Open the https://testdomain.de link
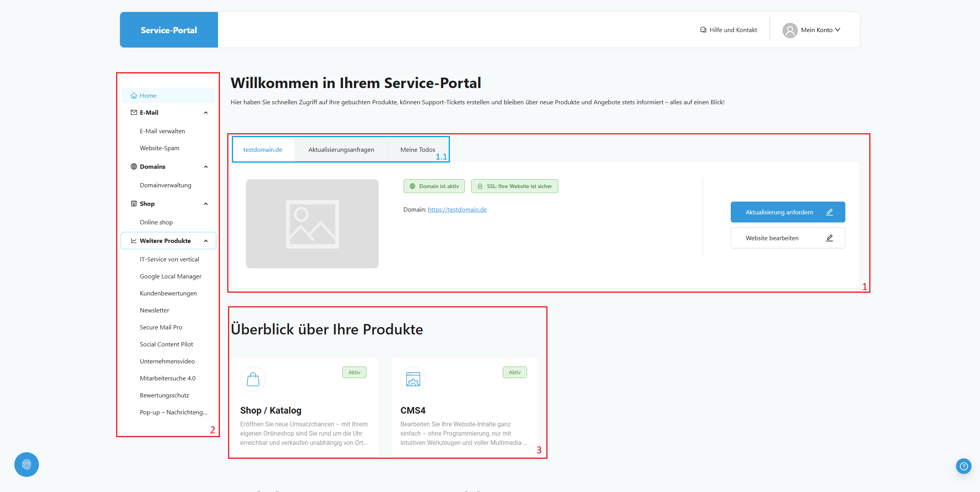The height and width of the screenshot is (492, 980). pos(457,209)
